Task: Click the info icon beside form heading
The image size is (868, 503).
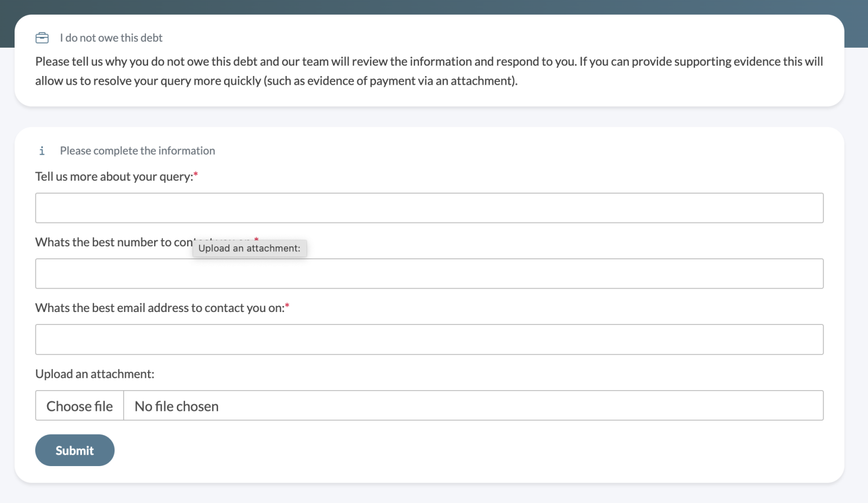Action: click(x=42, y=151)
